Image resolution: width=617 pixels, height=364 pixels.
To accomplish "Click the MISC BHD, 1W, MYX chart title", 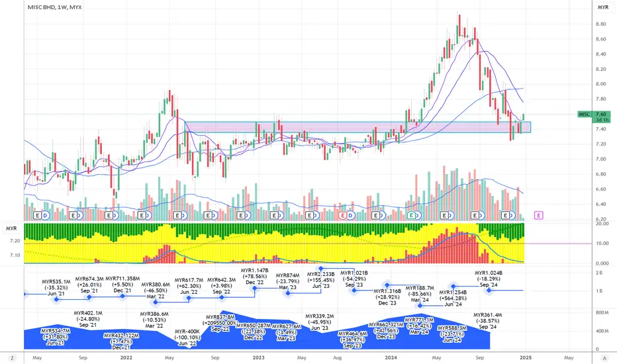I will [55, 7].
